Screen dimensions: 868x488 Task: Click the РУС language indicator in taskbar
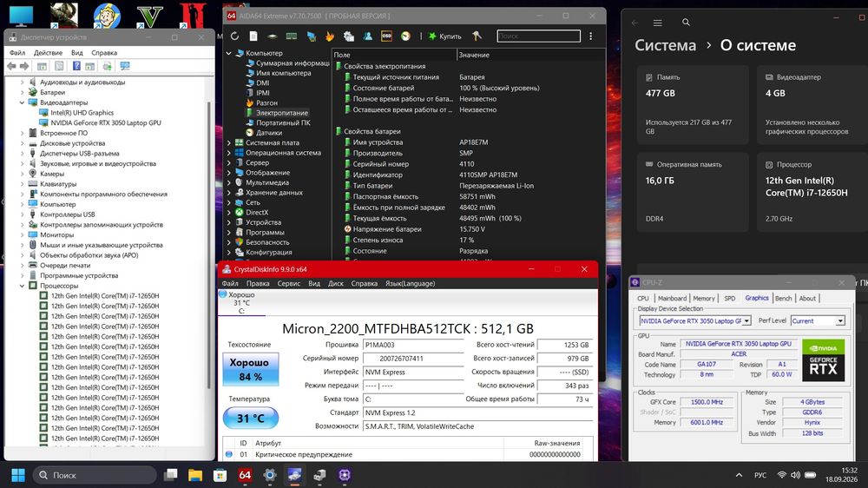click(x=760, y=475)
